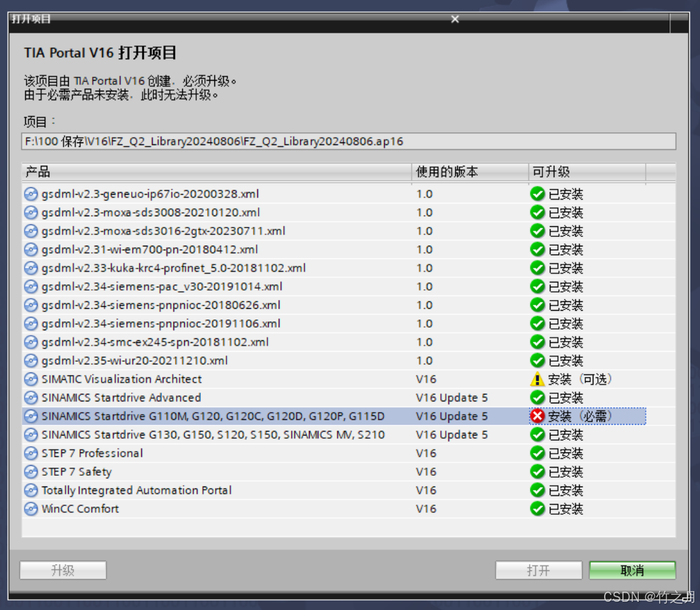Image resolution: width=700 pixels, height=610 pixels.
Task: Click the 可升级 column header
Action: tap(587, 172)
